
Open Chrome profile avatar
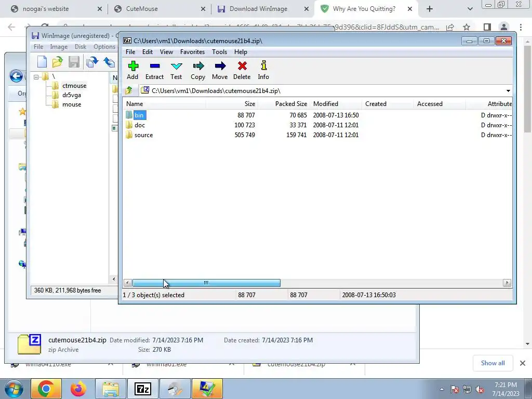point(504,27)
